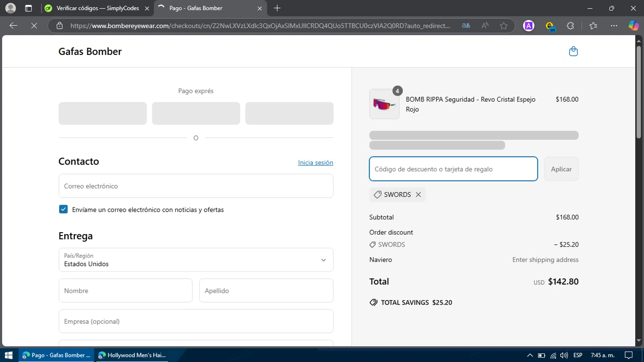Click the Gafas Bomber store title
Screen dimensions: 644x362
90,52
